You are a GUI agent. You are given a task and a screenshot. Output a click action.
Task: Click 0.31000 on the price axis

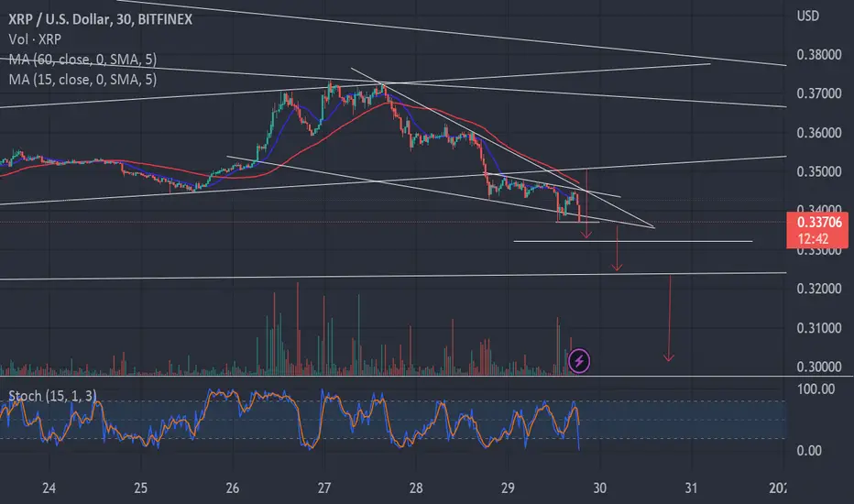tap(818, 328)
